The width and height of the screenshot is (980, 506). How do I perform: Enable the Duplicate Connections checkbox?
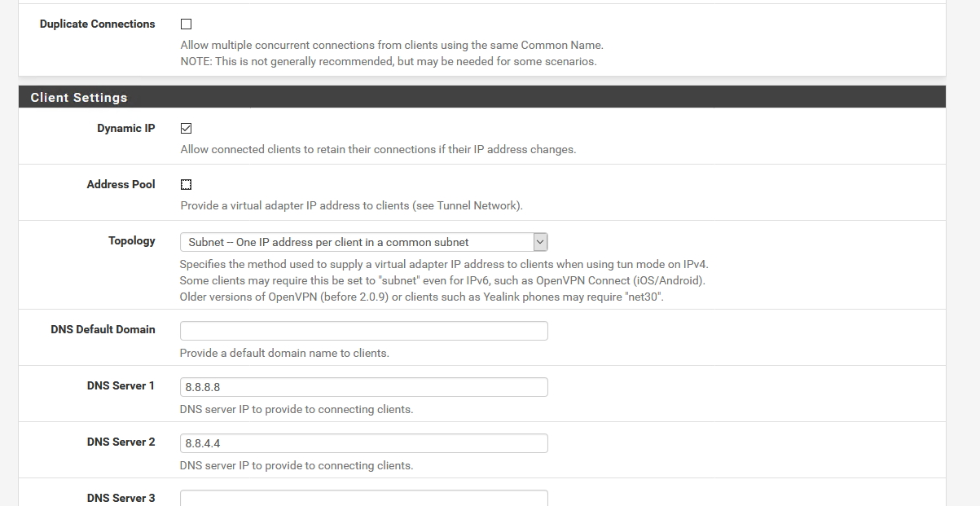[186, 24]
